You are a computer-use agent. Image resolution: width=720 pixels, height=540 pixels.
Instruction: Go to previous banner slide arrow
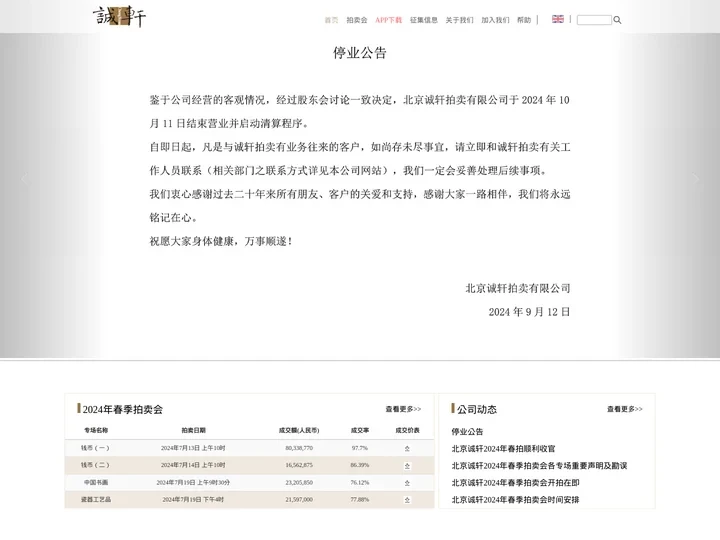24,178
